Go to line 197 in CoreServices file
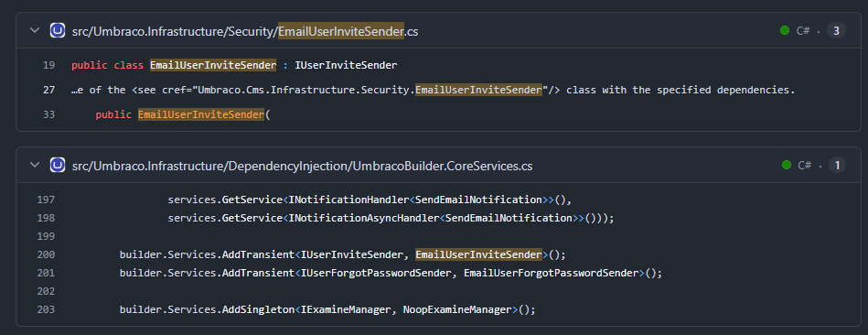 pos(46,200)
